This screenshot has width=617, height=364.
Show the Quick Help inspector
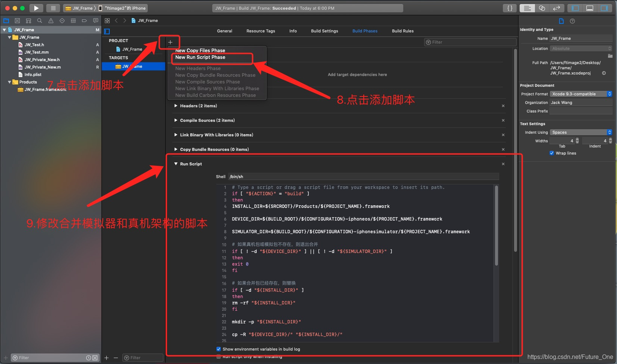pos(573,21)
